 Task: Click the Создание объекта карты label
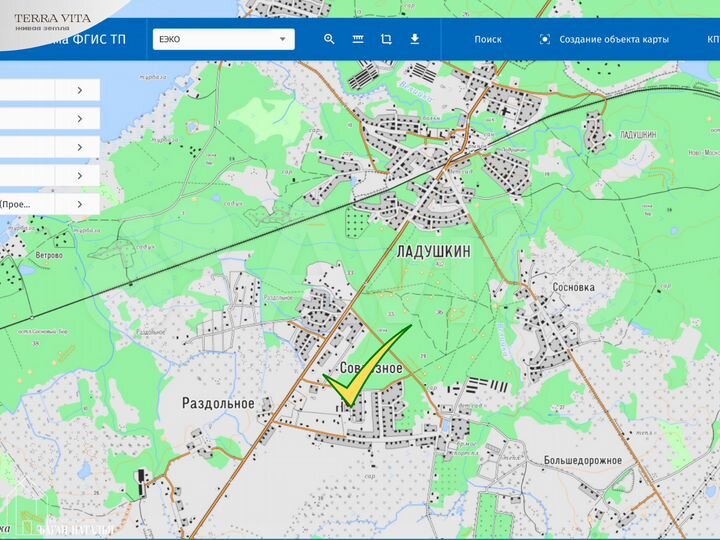point(614,40)
